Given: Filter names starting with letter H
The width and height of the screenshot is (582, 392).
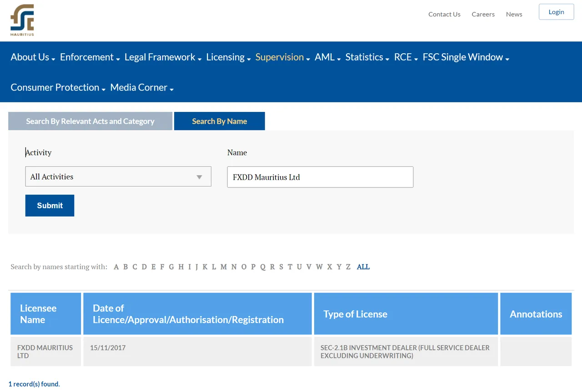Looking at the screenshot, I should pyautogui.click(x=181, y=267).
